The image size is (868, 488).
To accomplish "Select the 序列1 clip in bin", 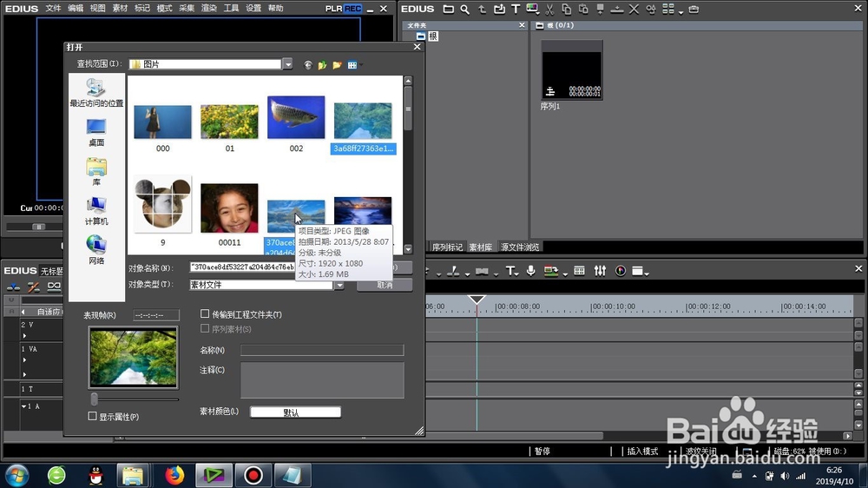I will 572,70.
